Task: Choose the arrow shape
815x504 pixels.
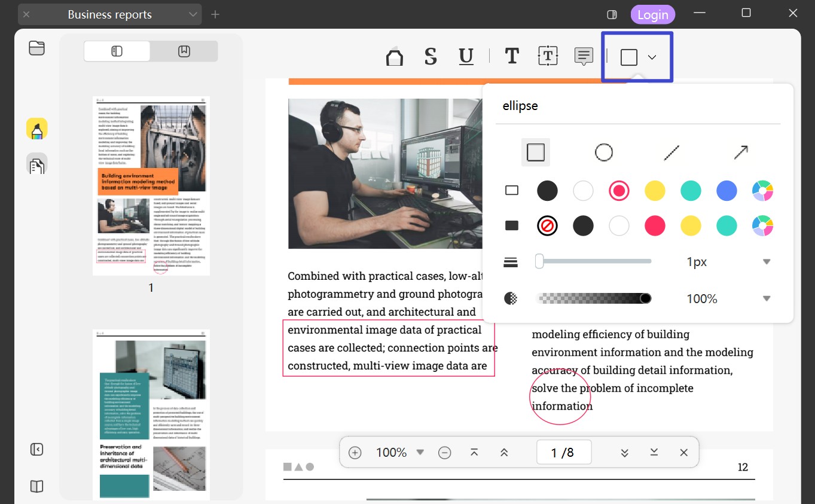Action: point(740,152)
